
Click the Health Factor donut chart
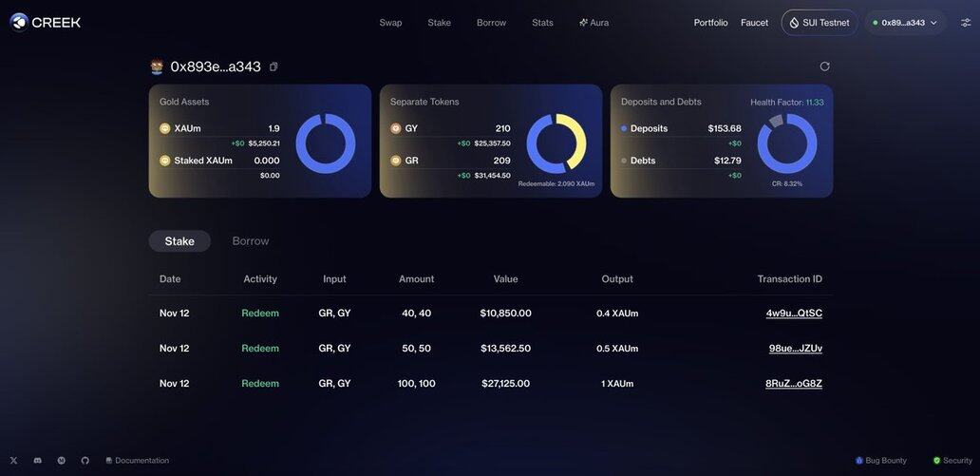786,143
